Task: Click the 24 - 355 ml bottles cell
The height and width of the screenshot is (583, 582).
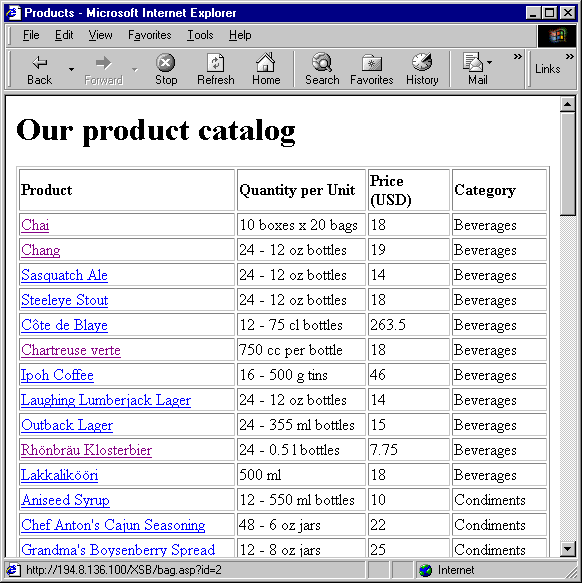Action: point(301,425)
